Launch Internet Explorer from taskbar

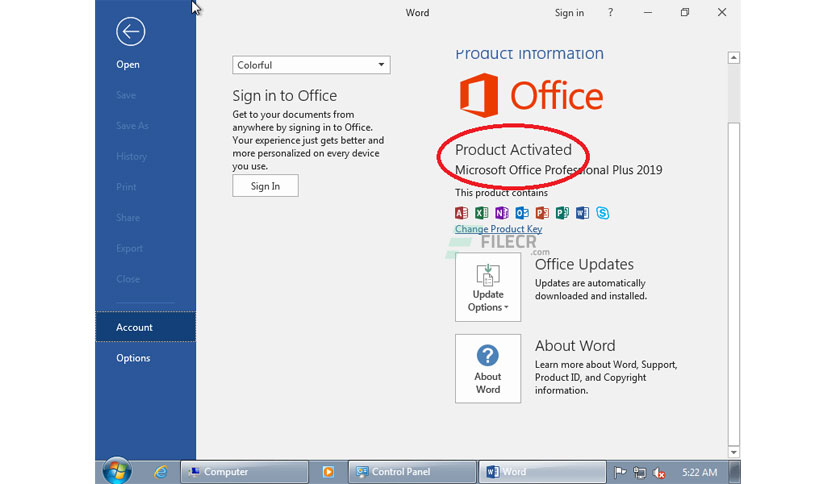point(160,472)
